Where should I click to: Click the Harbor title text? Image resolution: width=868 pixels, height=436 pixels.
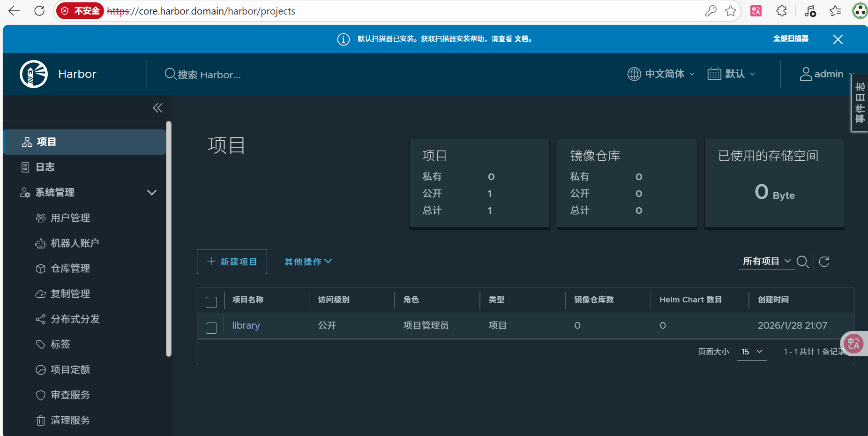coord(77,74)
